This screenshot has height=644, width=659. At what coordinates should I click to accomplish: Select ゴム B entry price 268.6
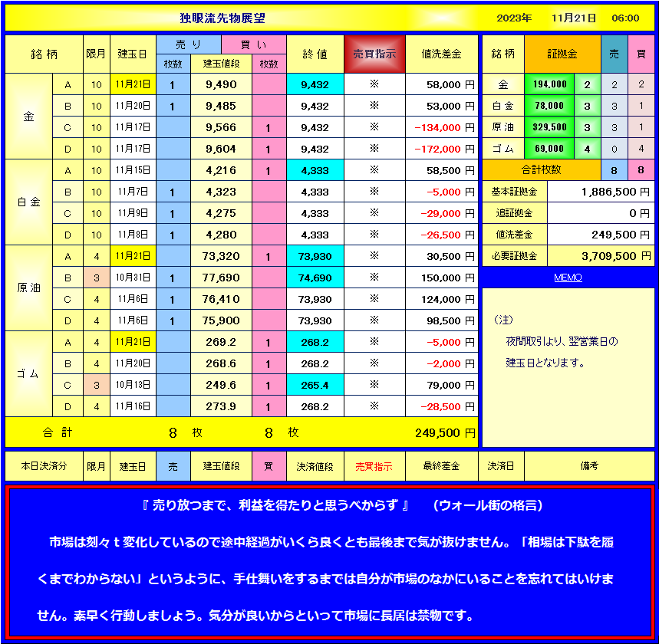(221, 363)
